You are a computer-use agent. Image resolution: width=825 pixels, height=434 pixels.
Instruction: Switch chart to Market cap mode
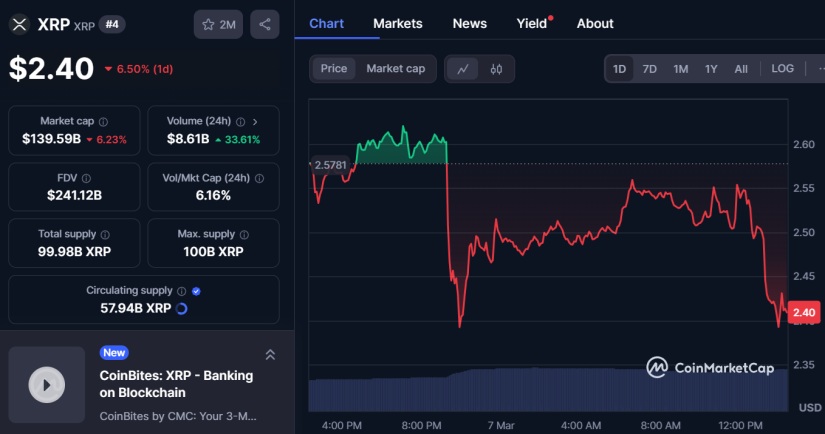[x=396, y=69]
